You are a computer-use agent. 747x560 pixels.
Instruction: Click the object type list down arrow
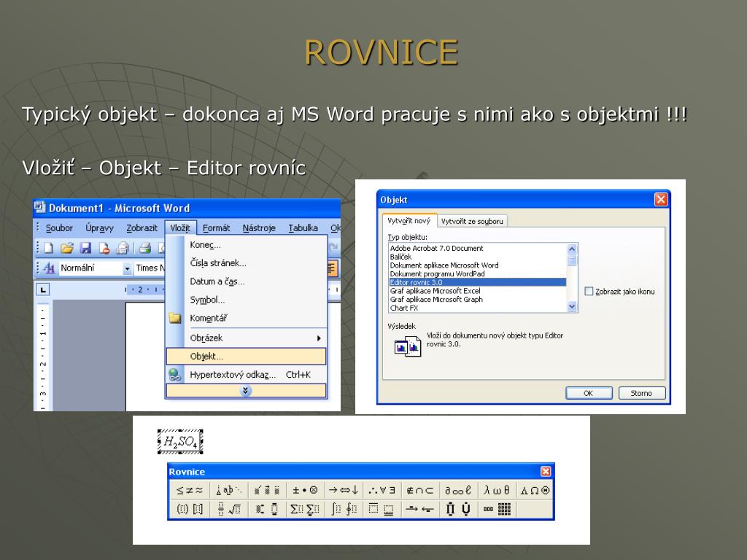[572, 307]
